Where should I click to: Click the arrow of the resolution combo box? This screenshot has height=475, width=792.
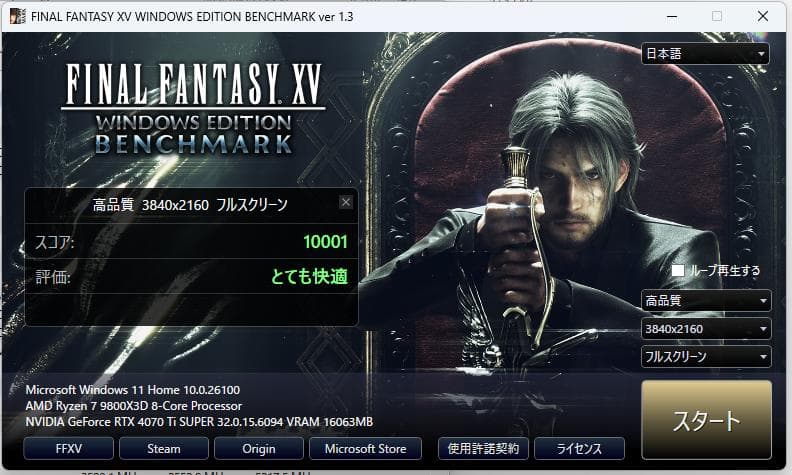click(763, 329)
